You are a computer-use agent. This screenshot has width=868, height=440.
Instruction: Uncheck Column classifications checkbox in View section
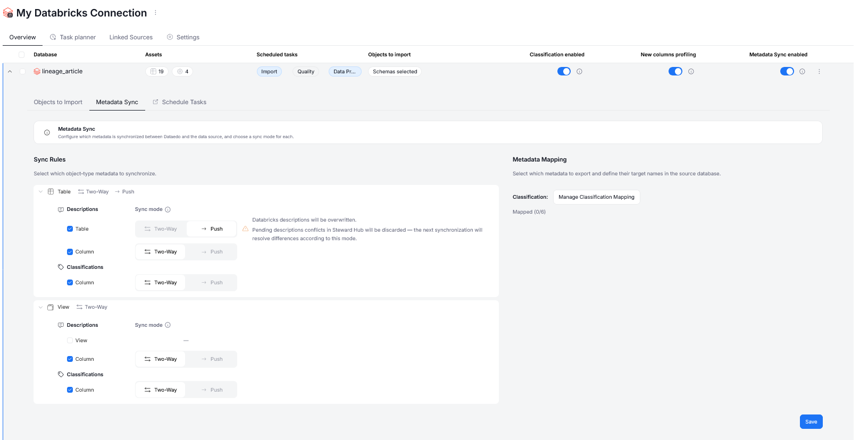(70, 390)
